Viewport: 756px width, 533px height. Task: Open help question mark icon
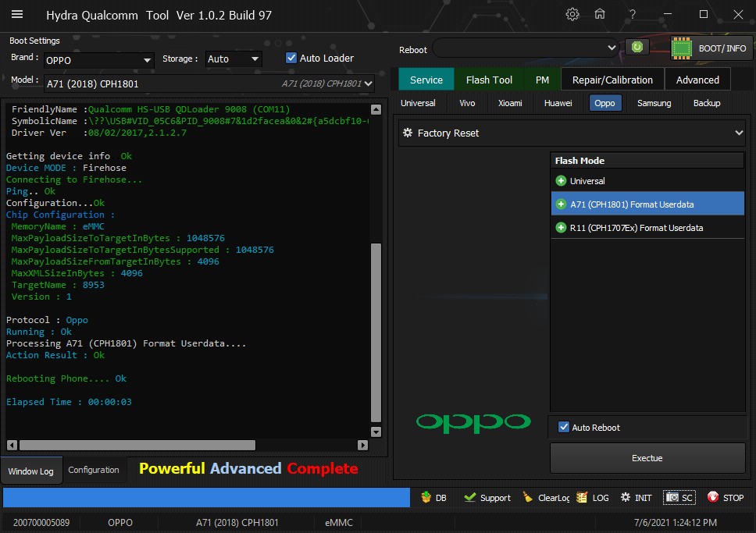click(x=632, y=15)
